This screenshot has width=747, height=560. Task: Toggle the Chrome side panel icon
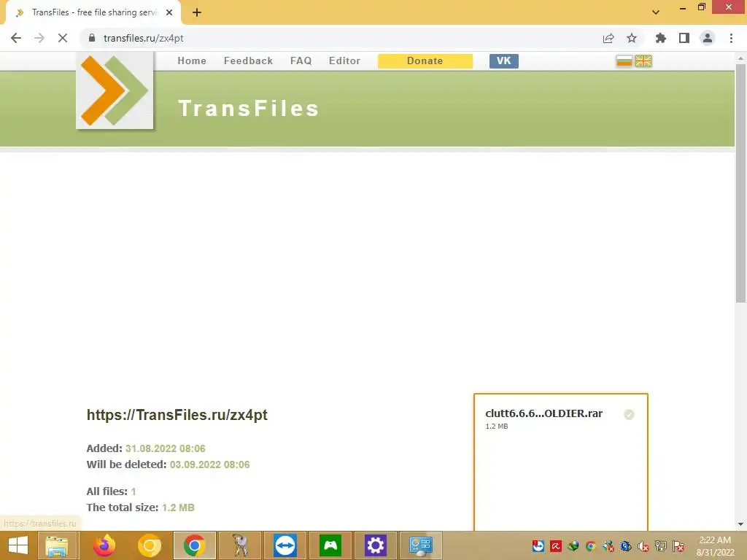(684, 38)
